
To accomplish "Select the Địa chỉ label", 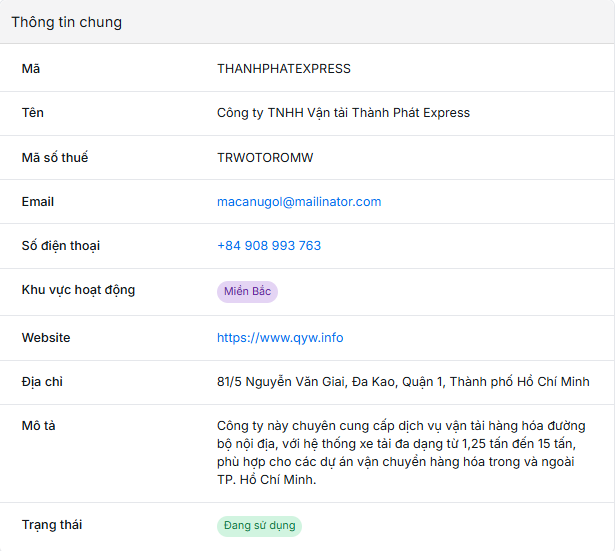I will 42,382.
